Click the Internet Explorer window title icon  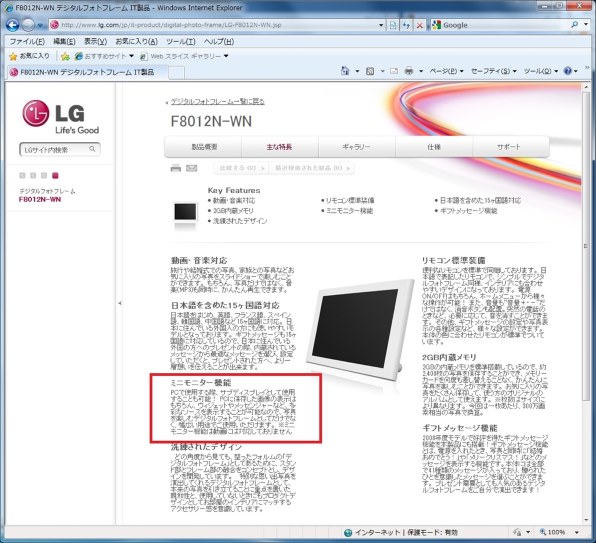[9, 8]
